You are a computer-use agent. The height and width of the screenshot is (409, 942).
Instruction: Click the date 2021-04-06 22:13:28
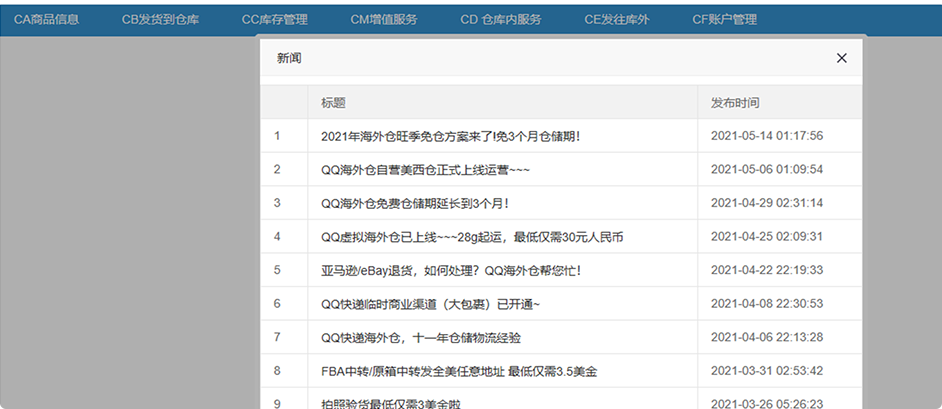pyautogui.click(x=767, y=338)
